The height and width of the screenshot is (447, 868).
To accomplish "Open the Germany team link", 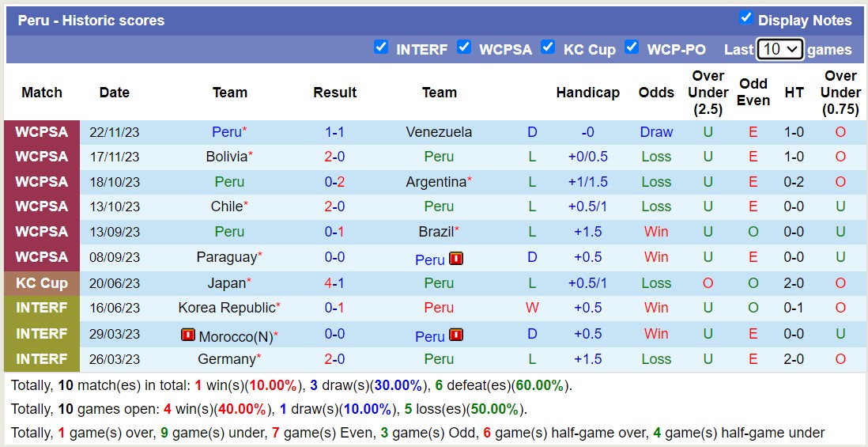I will 226,359.
